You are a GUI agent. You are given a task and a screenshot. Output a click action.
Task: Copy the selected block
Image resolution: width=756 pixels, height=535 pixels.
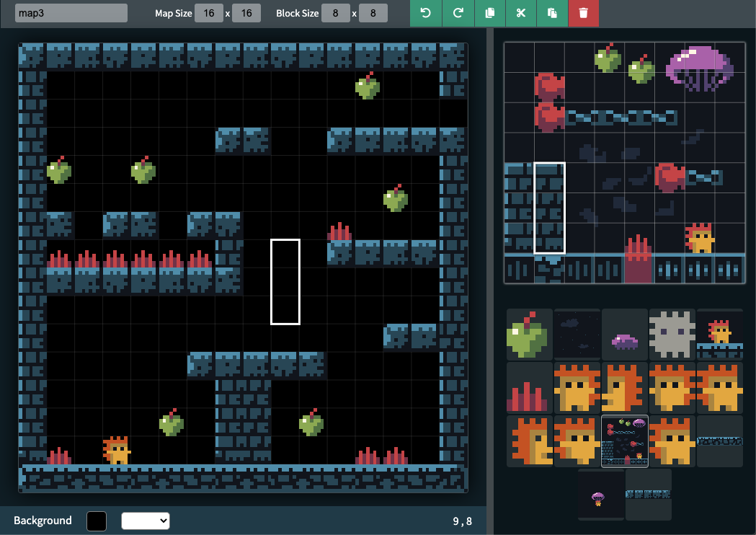490,13
